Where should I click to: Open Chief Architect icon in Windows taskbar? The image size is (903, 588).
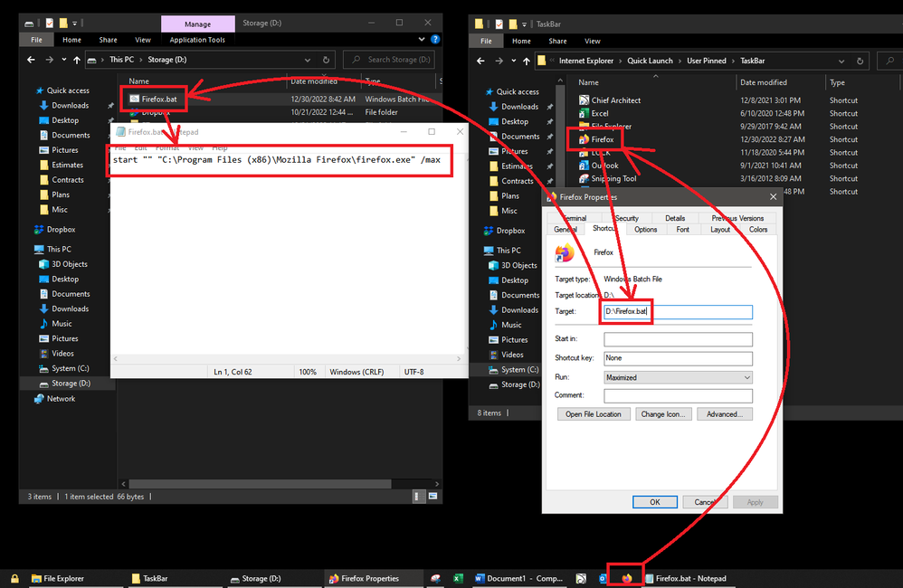click(581, 578)
